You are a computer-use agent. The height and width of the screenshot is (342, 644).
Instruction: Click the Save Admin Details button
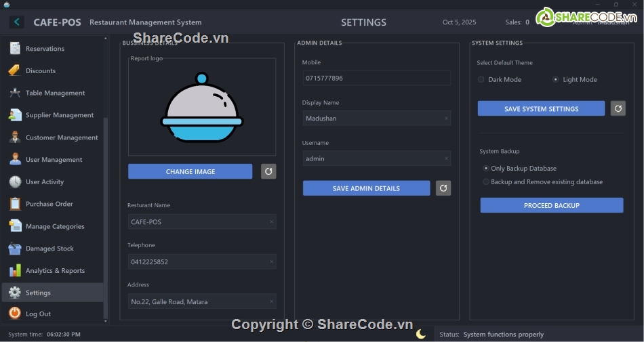[x=366, y=188]
